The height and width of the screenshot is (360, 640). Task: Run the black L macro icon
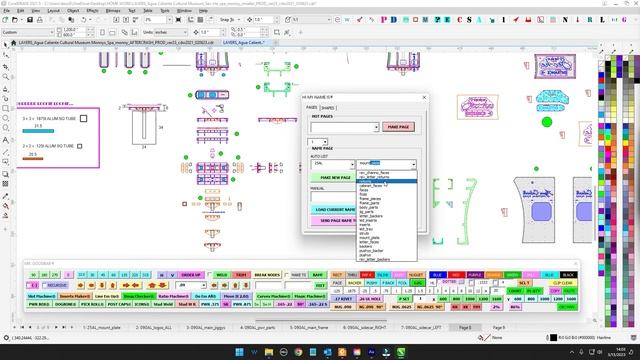pyautogui.click(x=602, y=20)
